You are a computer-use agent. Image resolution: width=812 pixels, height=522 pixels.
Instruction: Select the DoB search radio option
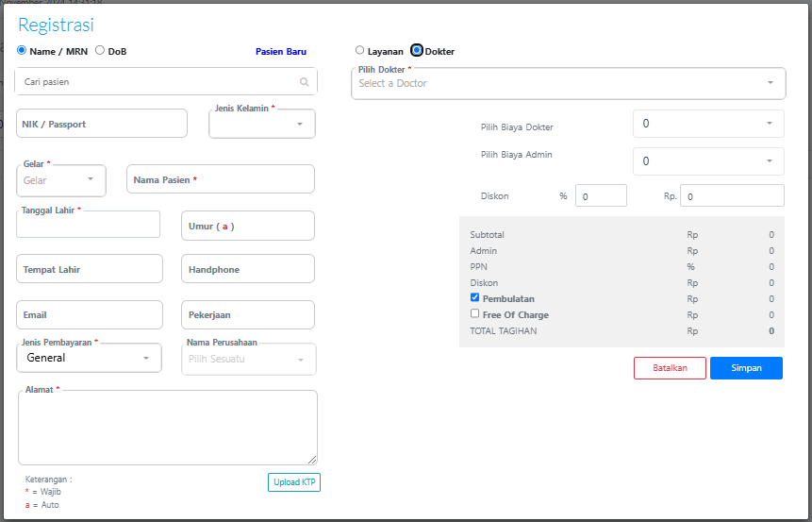(100, 50)
